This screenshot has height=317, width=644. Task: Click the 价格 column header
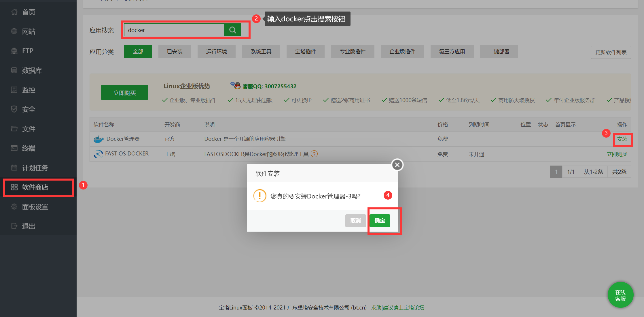[443, 125]
